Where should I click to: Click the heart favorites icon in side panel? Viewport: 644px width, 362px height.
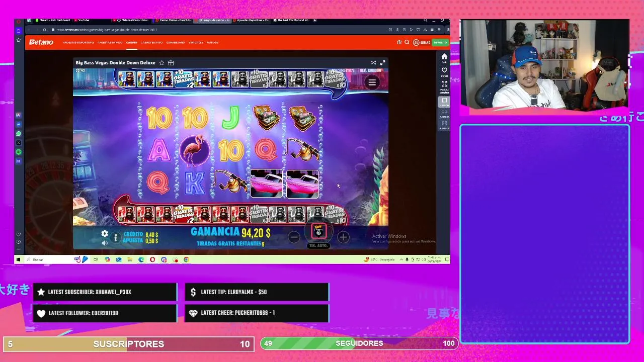click(x=444, y=70)
